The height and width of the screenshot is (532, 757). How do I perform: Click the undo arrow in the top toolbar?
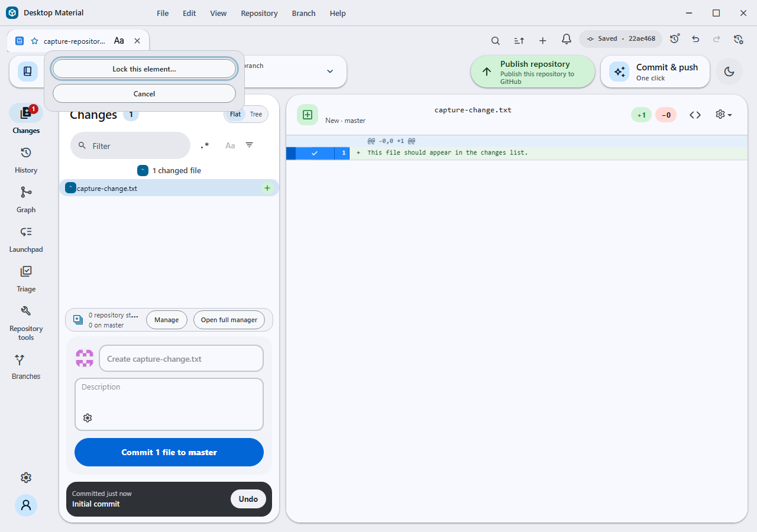pyautogui.click(x=695, y=39)
